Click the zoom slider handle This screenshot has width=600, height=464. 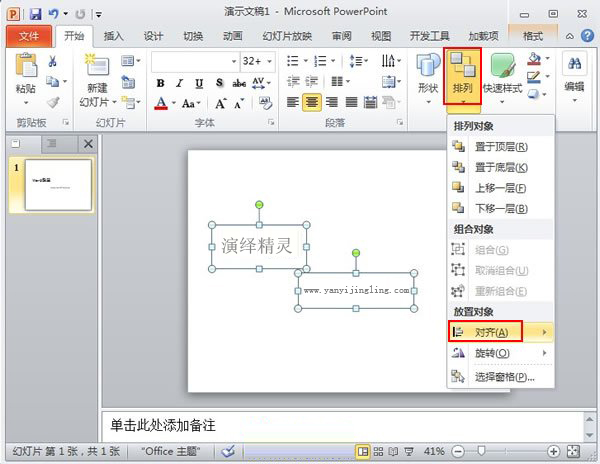(x=481, y=451)
